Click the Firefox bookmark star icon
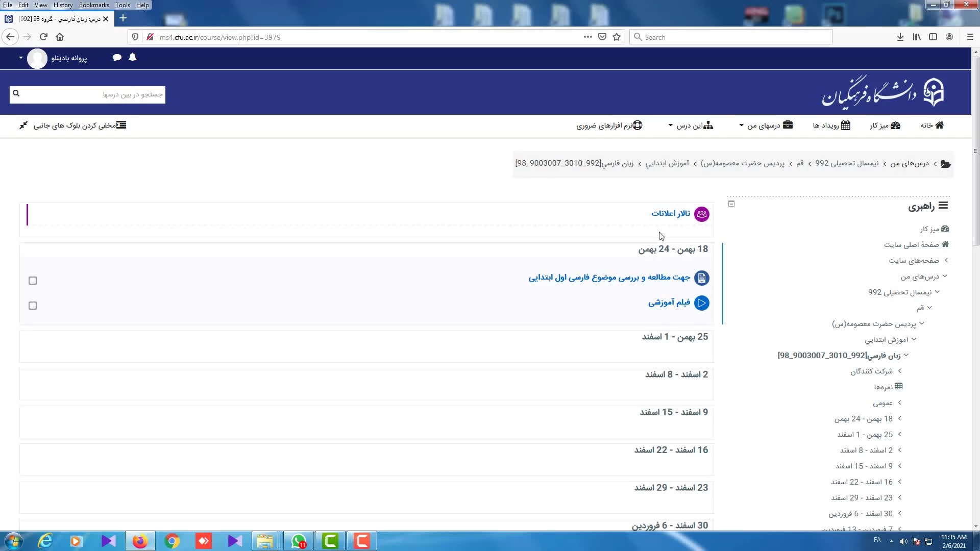 coord(617,37)
